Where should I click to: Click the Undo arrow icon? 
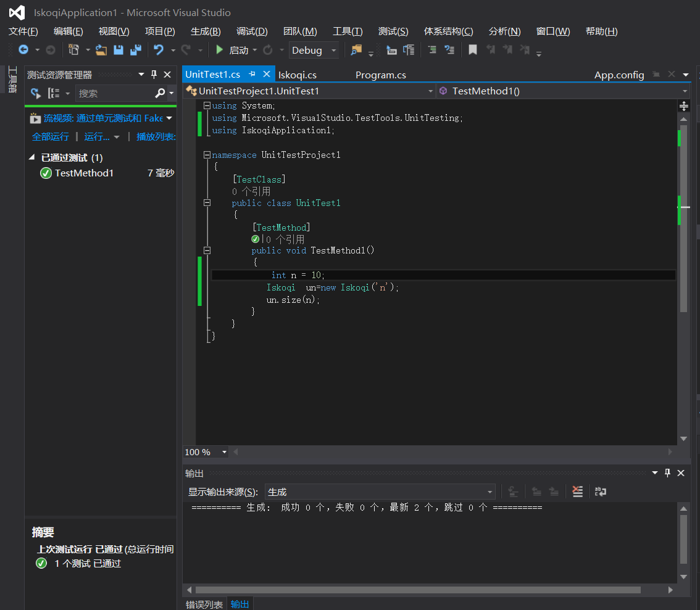tap(159, 50)
